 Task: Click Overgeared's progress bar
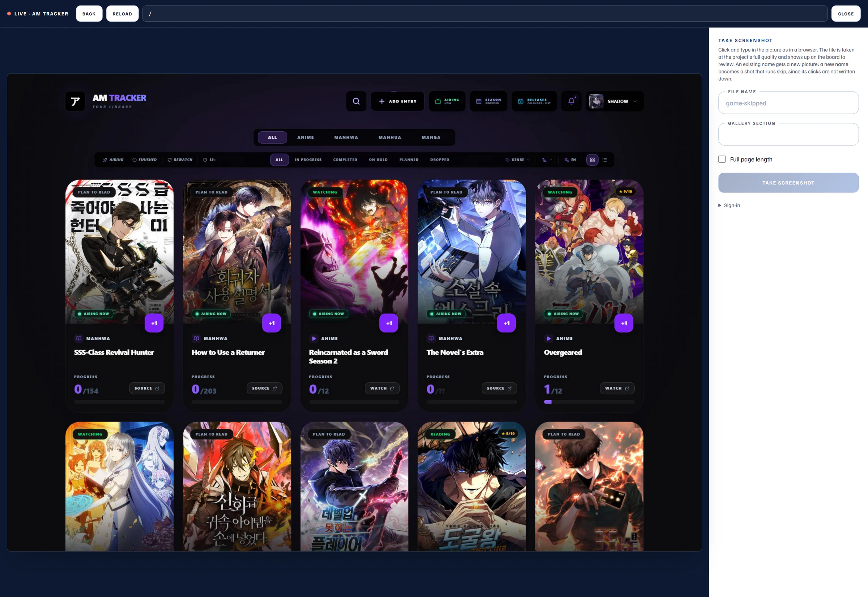click(x=589, y=402)
